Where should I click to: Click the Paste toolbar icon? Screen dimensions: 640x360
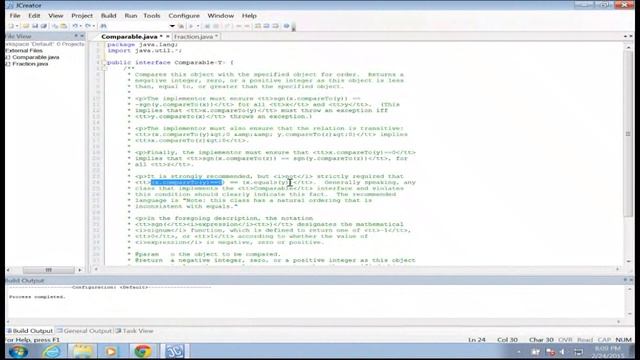click(64, 26)
